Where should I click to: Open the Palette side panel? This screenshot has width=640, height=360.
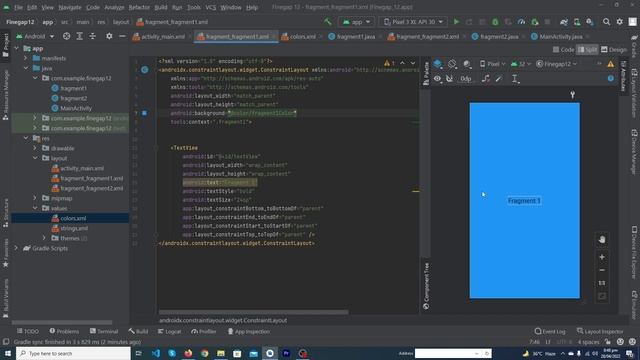[x=426, y=73]
